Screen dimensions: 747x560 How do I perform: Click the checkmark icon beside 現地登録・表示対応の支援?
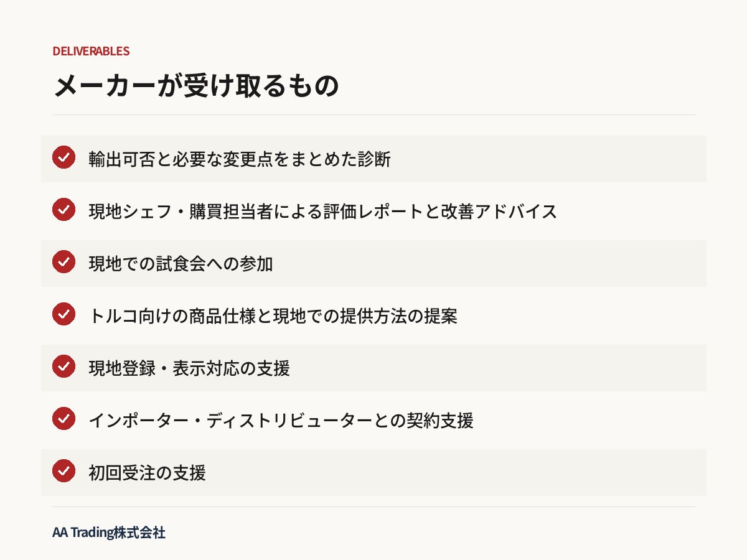[x=63, y=366]
